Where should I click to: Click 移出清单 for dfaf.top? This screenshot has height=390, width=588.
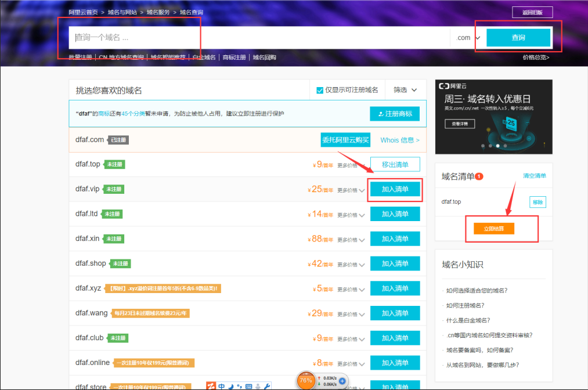[395, 164]
